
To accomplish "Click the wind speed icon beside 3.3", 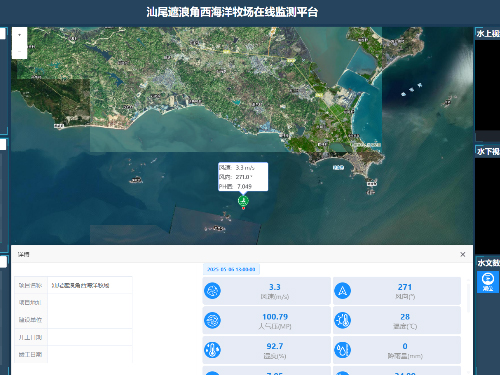I will pyautogui.click(x=212, y=291).
